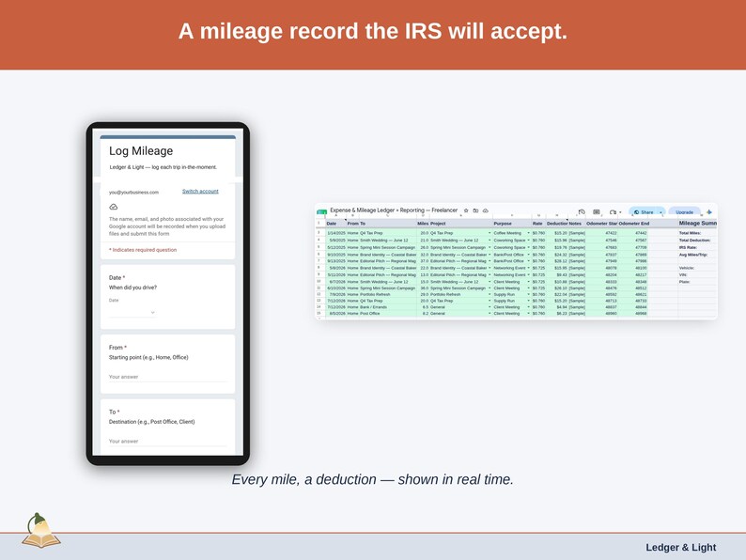Click the spreadsheet title 'Expense & Mileage Ledger + Reporting'
The height and width of the screenshot is (560, 746).
pos(394,210)
